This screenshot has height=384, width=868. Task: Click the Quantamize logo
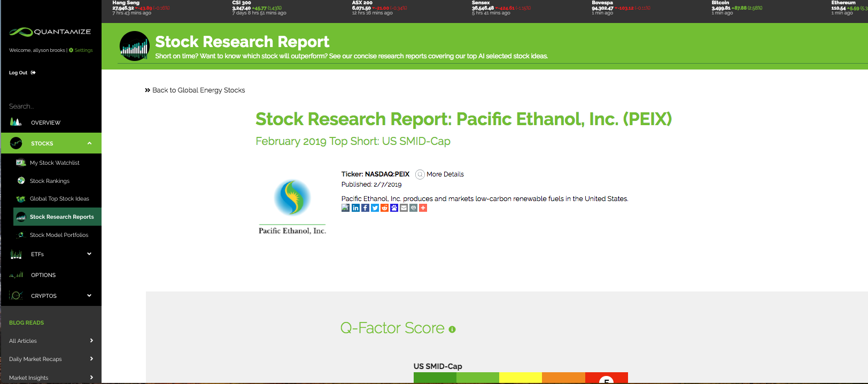(50, 32)
